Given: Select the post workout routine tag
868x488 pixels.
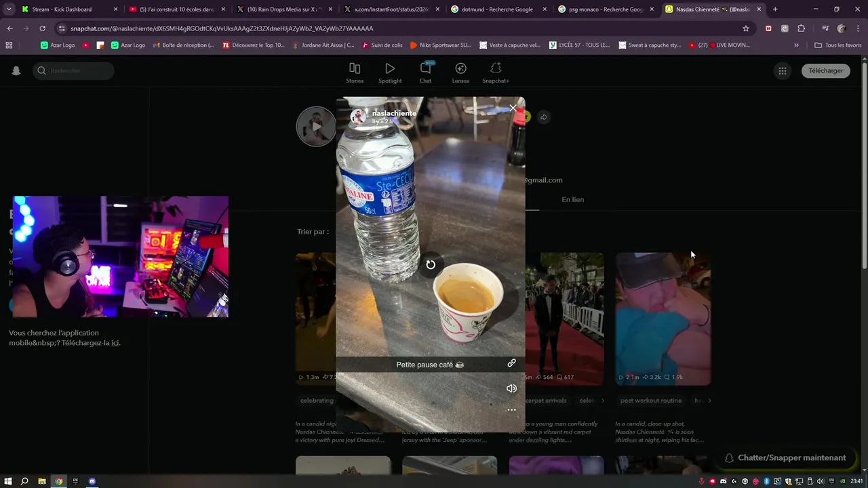Looking at the screenshot, I should (x=650, y=401).
